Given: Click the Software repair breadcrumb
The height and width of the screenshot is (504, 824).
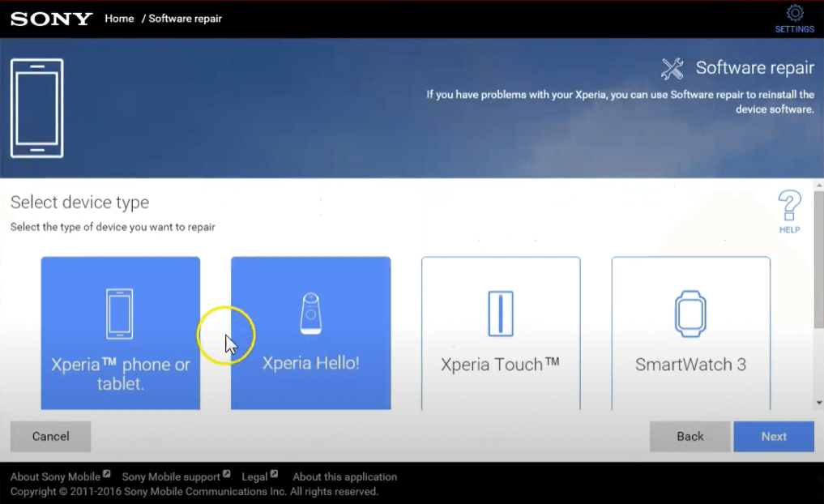Looking at the screenshot, I should (185, 19).
